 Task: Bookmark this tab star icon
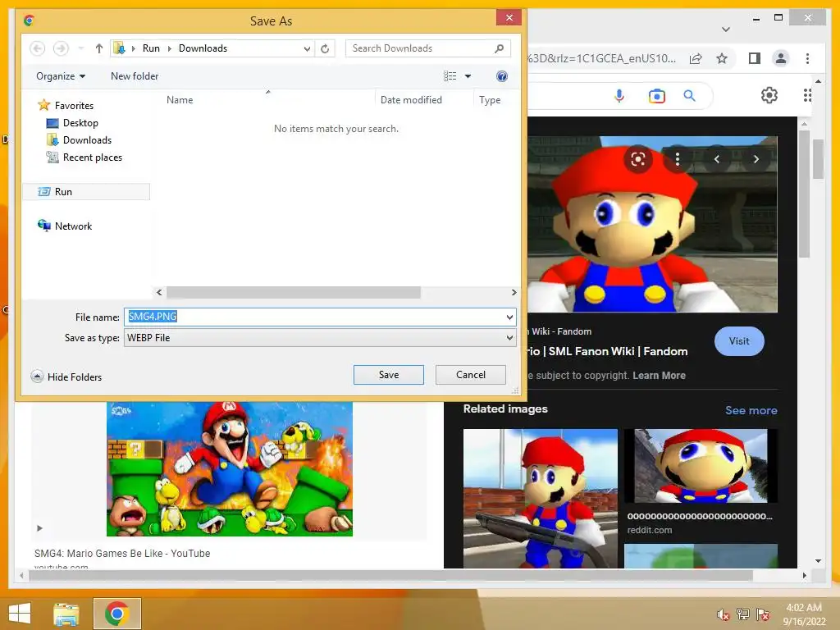pyautogui.click(x=722, y=58)
